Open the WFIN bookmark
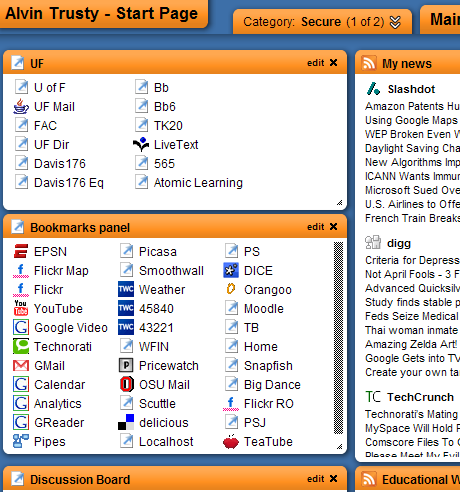 [x=154, y=347]
